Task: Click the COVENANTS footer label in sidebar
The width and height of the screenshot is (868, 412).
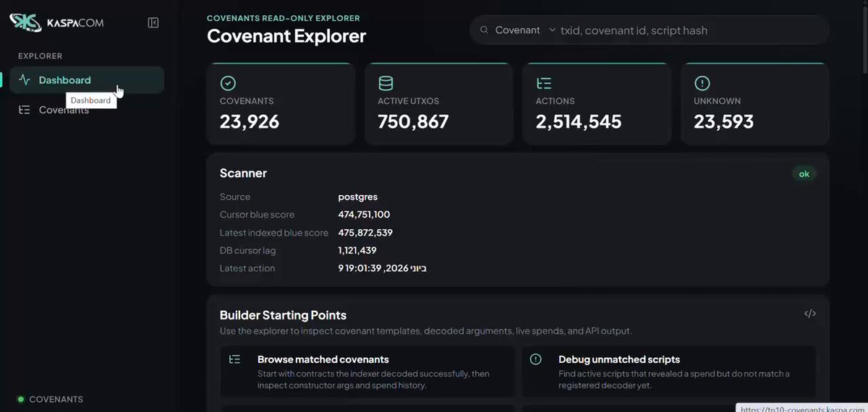Action: (x=56, y=399)
